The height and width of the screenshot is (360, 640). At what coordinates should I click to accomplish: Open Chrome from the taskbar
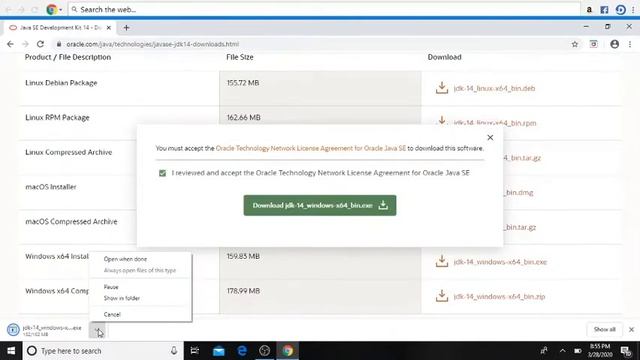coord(287,351)
